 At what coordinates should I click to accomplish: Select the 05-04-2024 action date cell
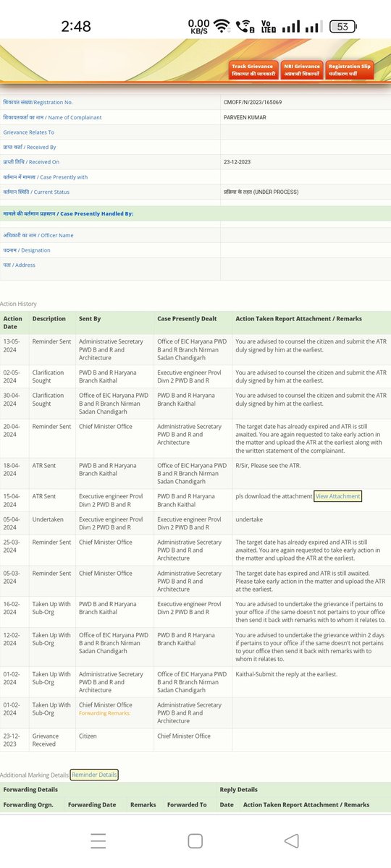(13, 524)
